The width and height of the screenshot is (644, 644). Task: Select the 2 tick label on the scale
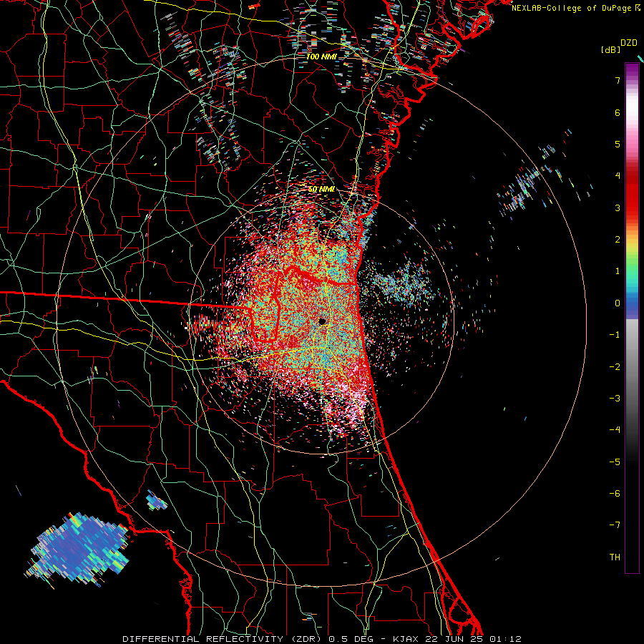point(618,240)
